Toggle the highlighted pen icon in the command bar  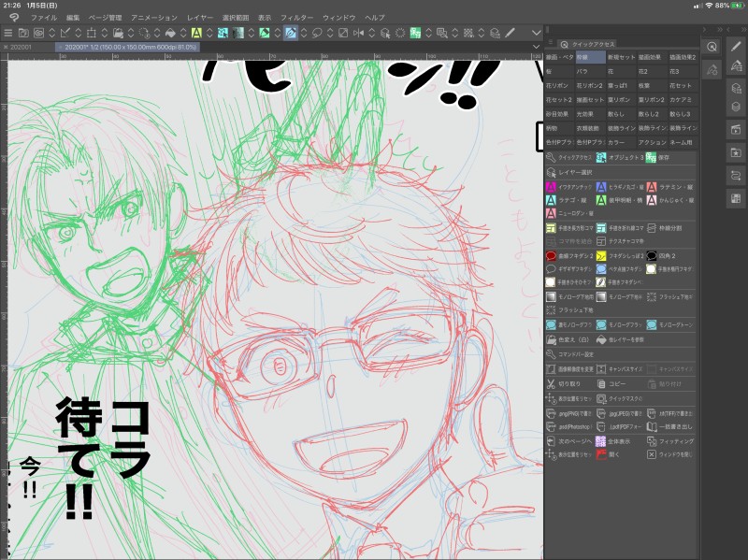291,33
